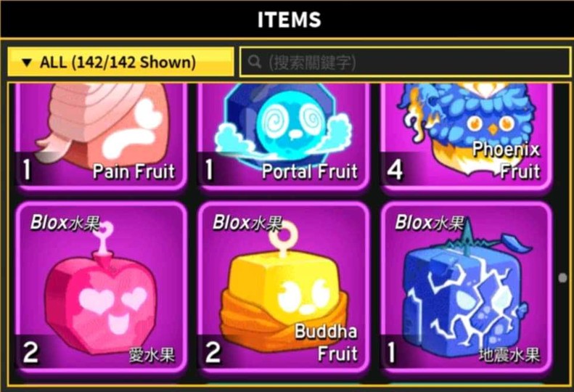The image size is (574, 392).
Task: Click the Buddha Fruit name label
Action: 326,342
